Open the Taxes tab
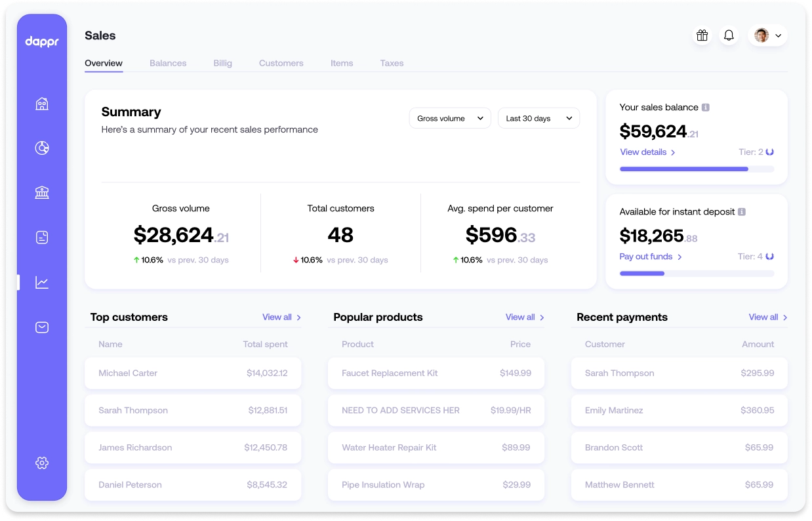The height and width of the screenshot is (521, 812). pos(392,63)
